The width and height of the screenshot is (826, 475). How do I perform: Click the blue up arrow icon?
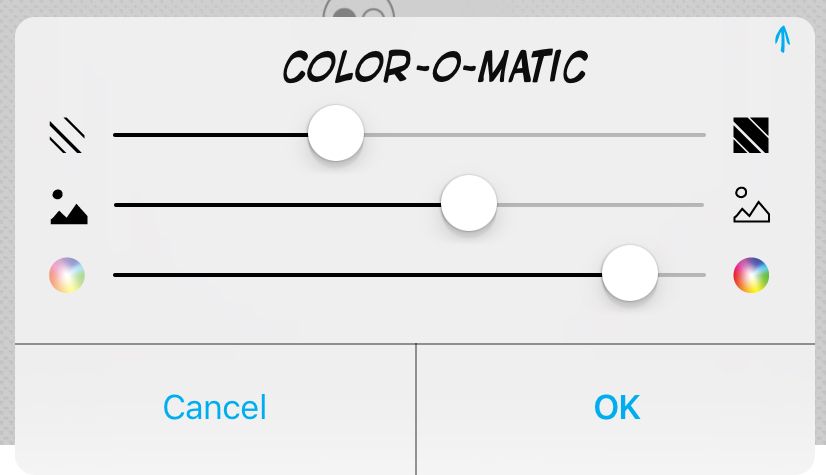[x=782, y=39]
